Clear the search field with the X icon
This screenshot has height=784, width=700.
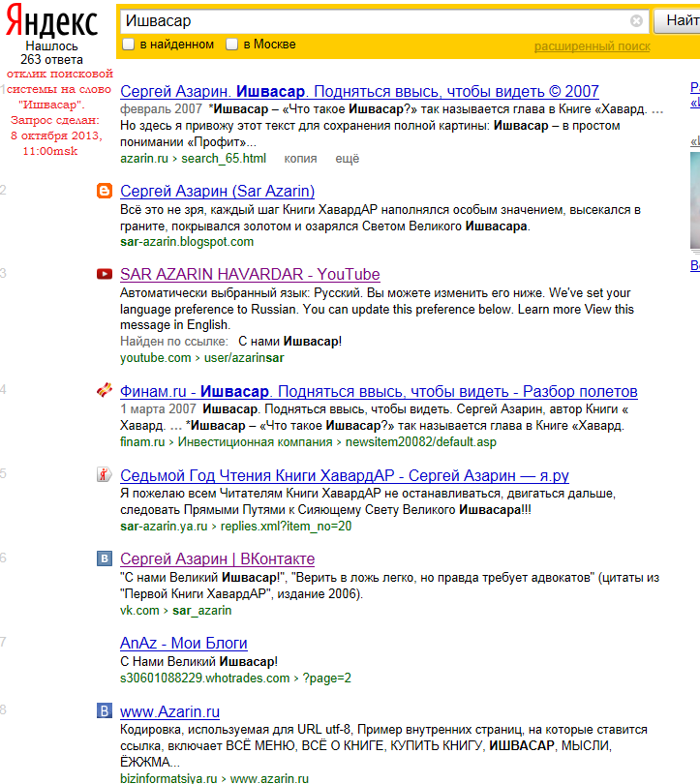[636, 21]
